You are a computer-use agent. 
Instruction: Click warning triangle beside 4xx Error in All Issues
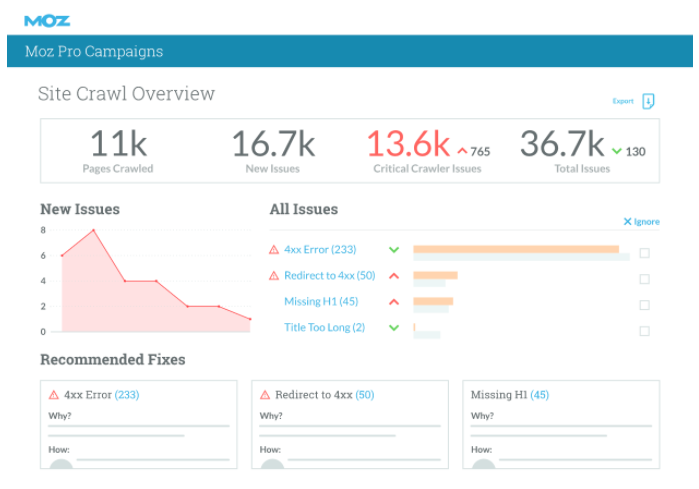click(274, 250)
